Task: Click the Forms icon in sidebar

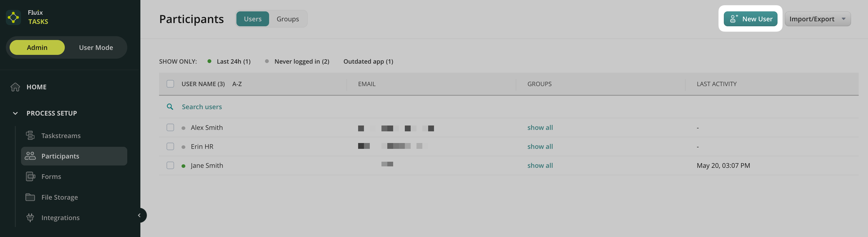Action: click(x=30, y=176)
